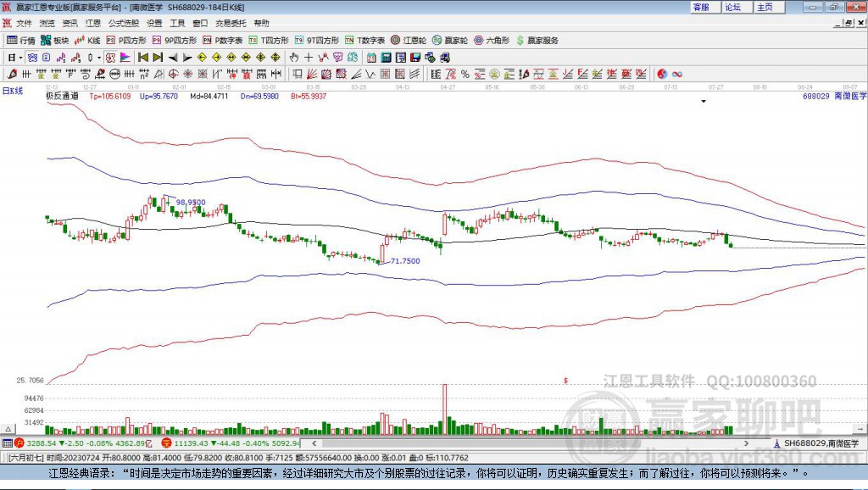This screenshot has width=868, height=490.
Task: Open the 帮助 menu
Action: (261, 23)
